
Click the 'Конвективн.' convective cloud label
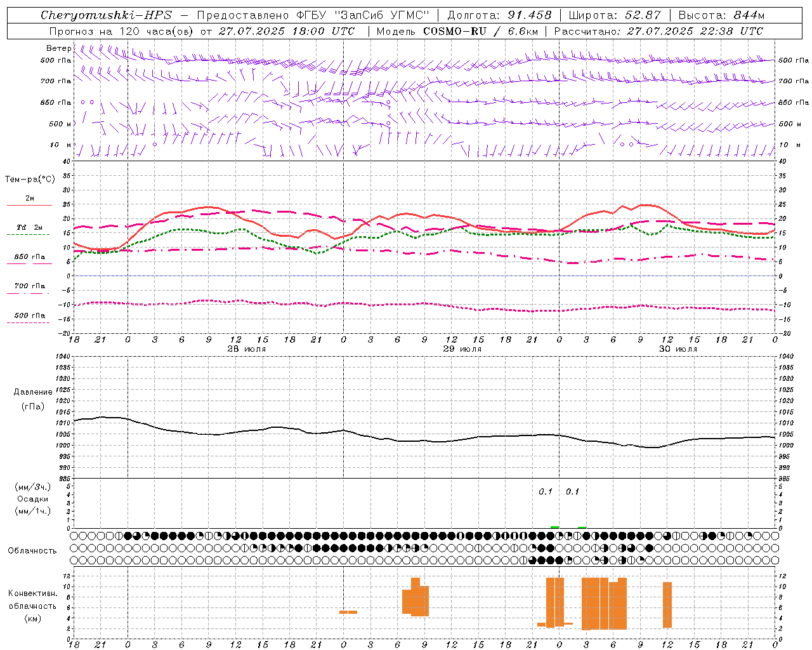[x=33, y=594]
